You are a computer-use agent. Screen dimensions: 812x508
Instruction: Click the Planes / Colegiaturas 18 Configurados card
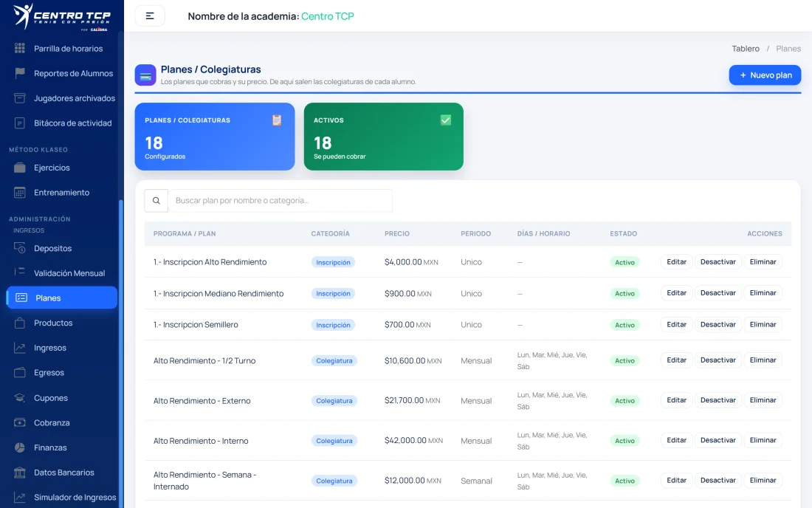pyautogui.click(x=215, y=137)
